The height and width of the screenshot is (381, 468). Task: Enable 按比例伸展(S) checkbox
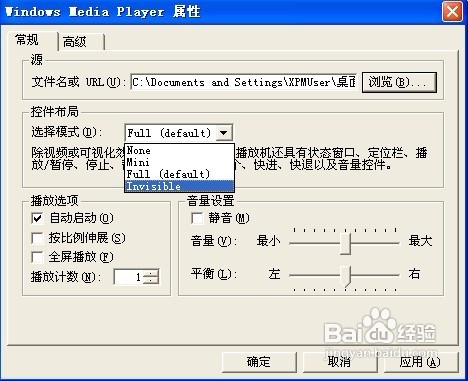point(37,238)
